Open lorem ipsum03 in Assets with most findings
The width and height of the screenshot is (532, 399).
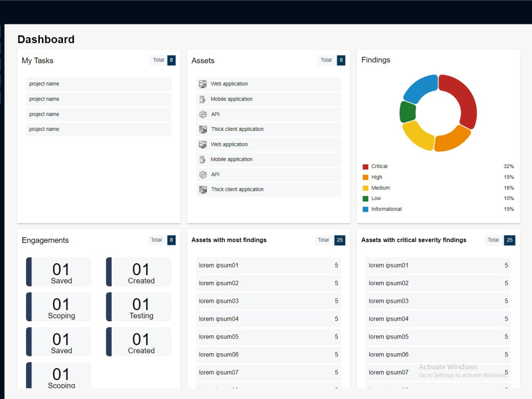point(268,301)
